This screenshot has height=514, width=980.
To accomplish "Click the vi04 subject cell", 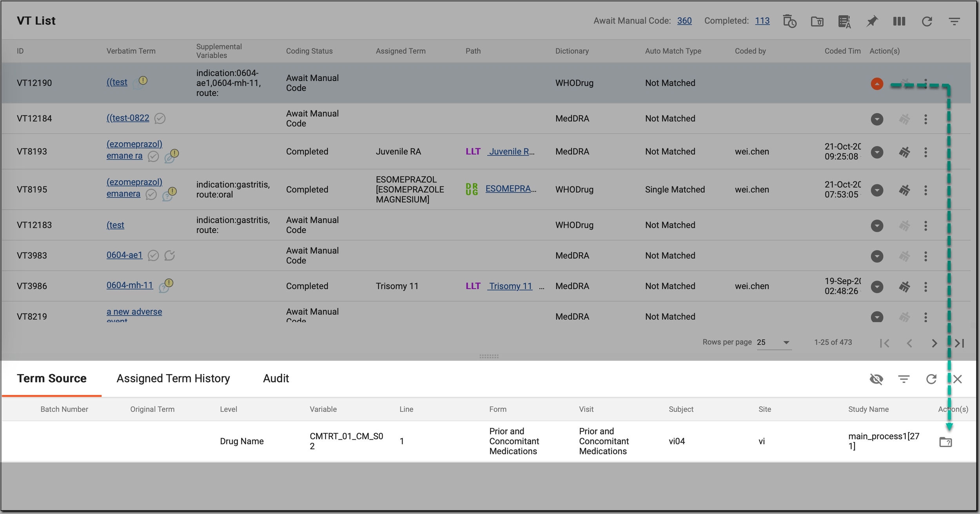I will click(677, 441).
